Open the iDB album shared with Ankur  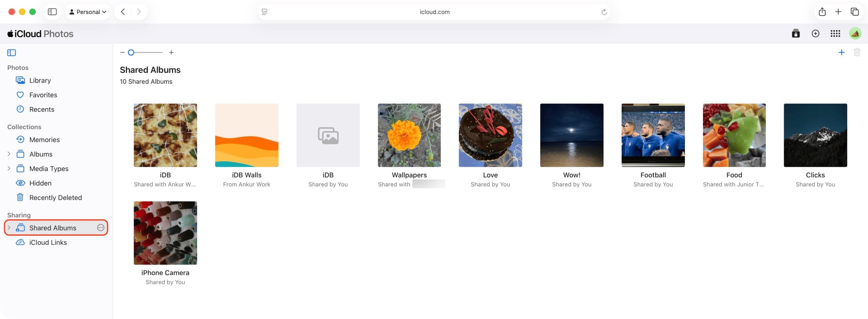coord(165,135)
